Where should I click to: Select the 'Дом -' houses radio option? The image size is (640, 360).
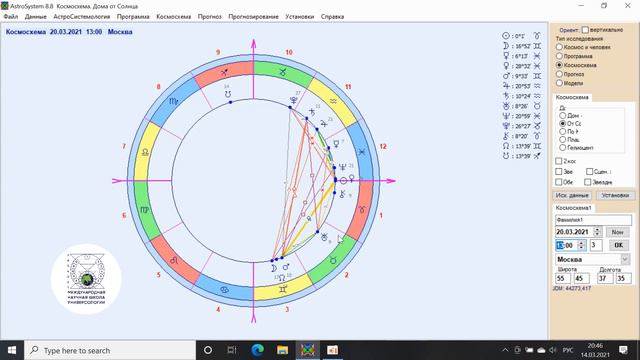(562, 116)
